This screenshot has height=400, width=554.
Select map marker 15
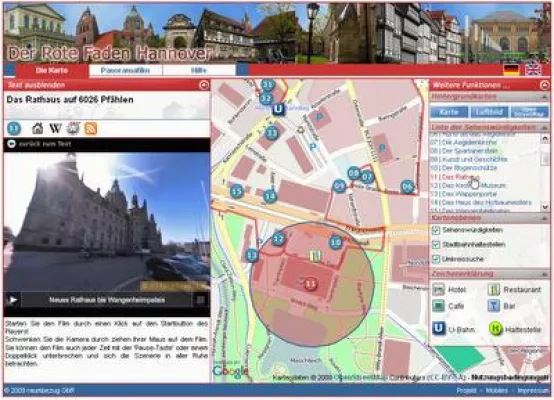pos(237,192)
